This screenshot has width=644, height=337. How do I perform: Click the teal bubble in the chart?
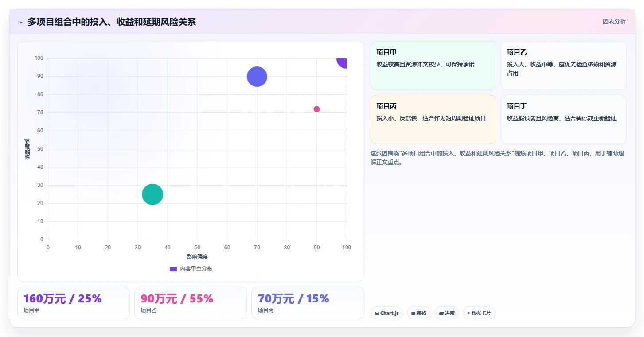pyautogui.click(x=152, y=194)
